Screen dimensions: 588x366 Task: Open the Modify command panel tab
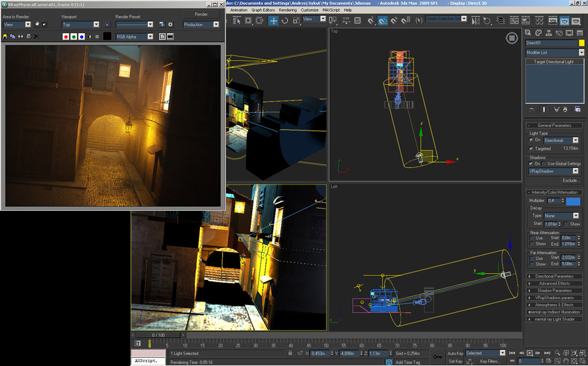(538, 33)
